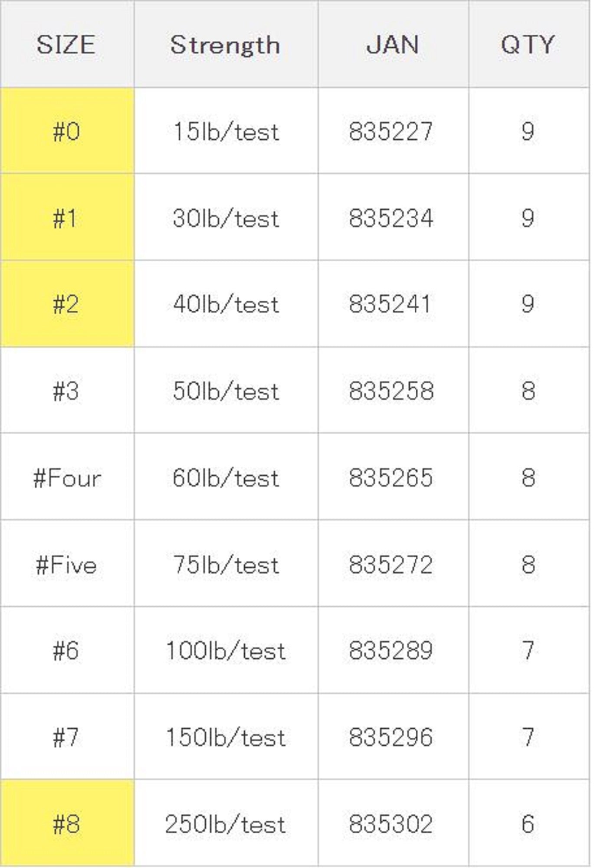Click the JAN column header
This screenshot has height=868, width=594.
392,44
